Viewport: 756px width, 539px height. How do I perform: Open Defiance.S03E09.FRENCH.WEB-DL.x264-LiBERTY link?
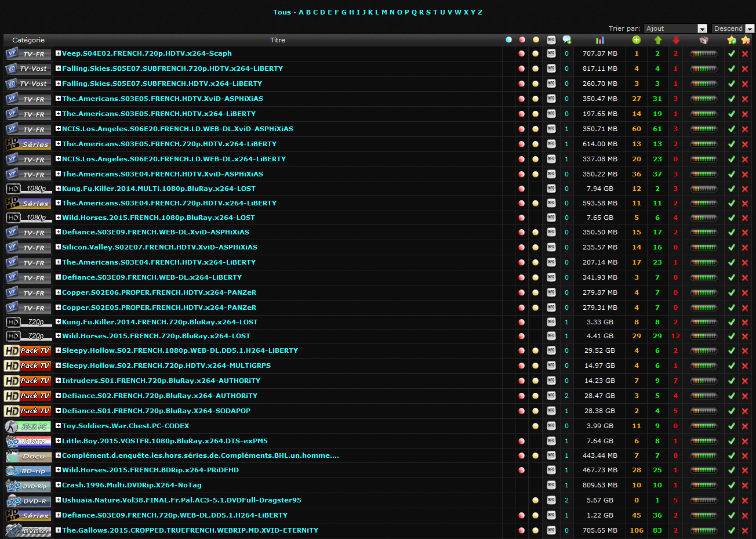coord(152,277)
